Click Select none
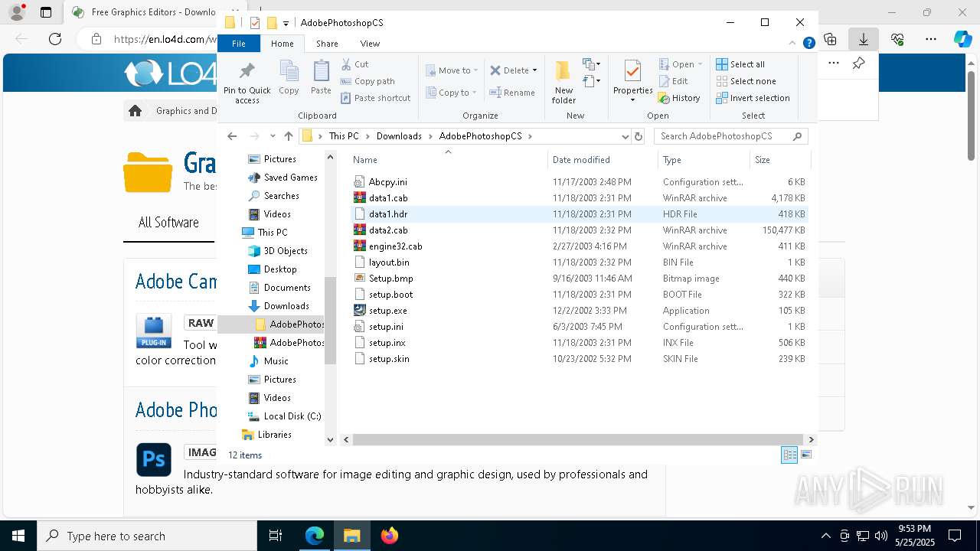This screenshot has width=980, height=551. click(x=746, y=81)
